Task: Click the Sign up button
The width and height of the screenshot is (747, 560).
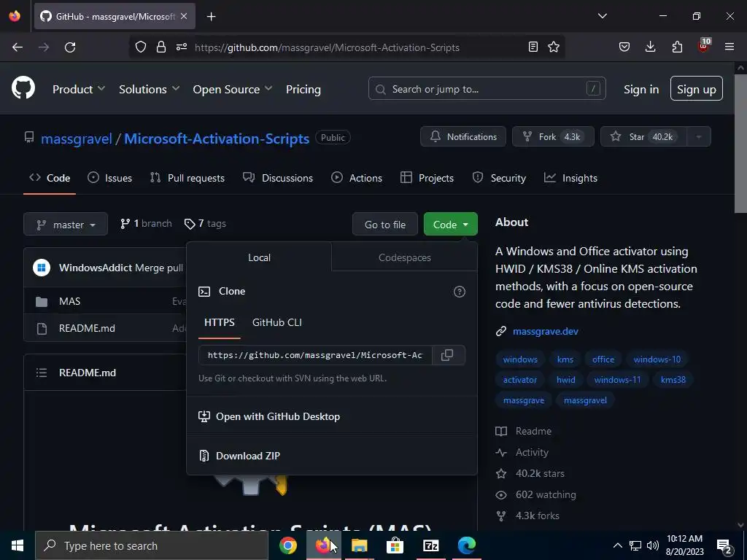Action: click(696, 88)
